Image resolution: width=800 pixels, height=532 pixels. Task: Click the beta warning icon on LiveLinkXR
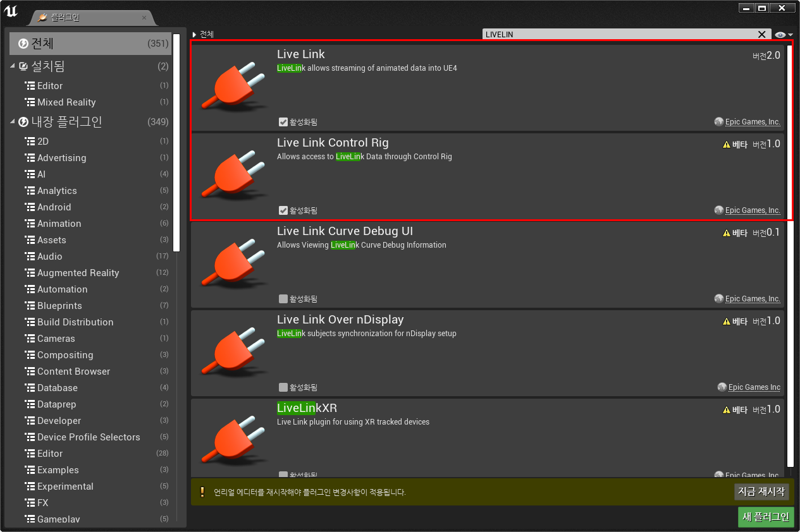click(727, 410)
